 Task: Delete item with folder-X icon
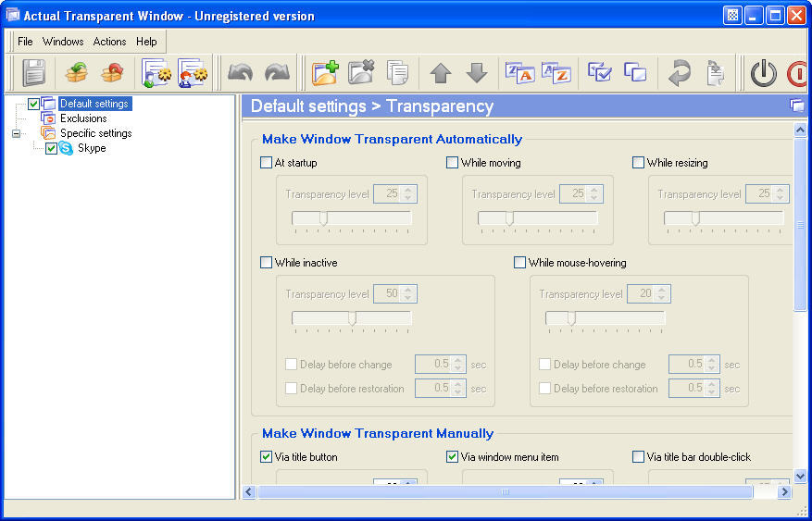coord(361,73)
